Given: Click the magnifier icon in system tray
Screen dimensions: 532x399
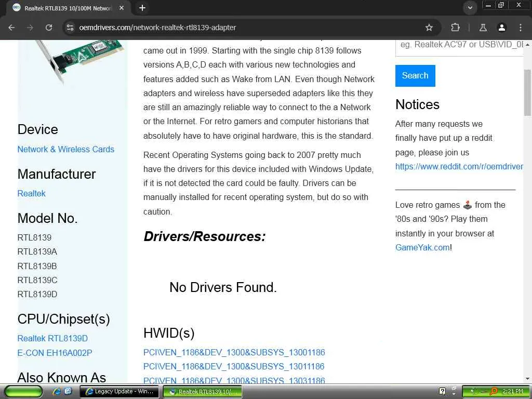Looking at the screenshot, I should (494, 392).
